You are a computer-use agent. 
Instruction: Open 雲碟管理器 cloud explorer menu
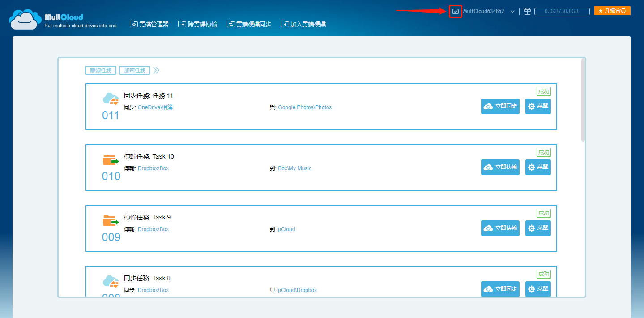(149, 24)
